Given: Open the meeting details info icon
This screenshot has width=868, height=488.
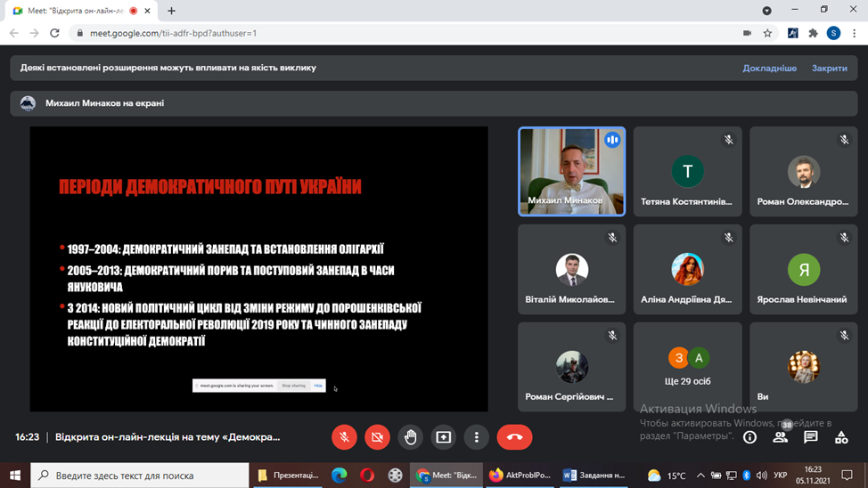Looking at the screenshot, I should click(x=749, y=437).
